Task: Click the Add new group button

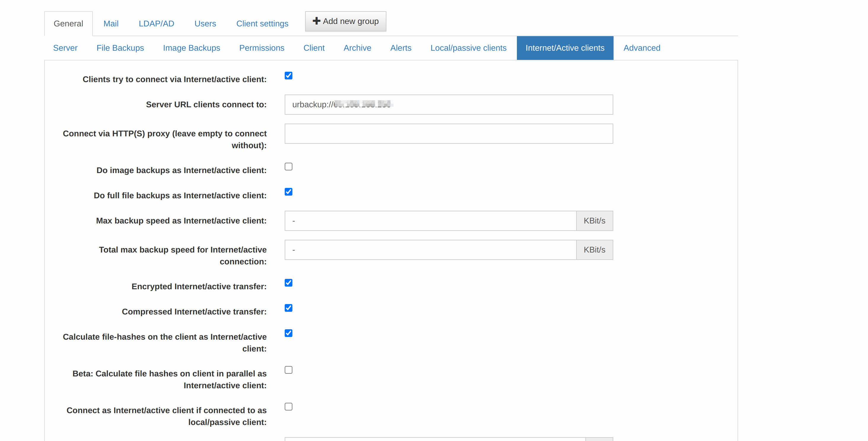Action: 345,21
